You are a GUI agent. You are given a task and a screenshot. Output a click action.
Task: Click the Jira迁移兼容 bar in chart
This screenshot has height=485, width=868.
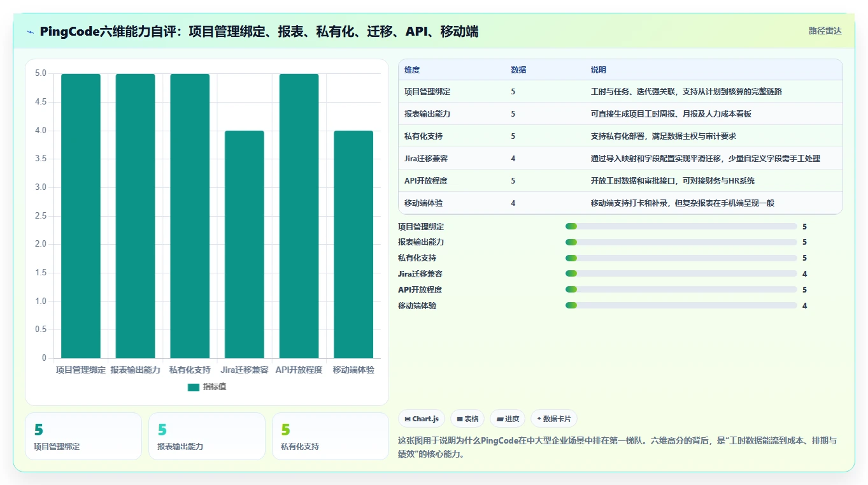point(245,244)
